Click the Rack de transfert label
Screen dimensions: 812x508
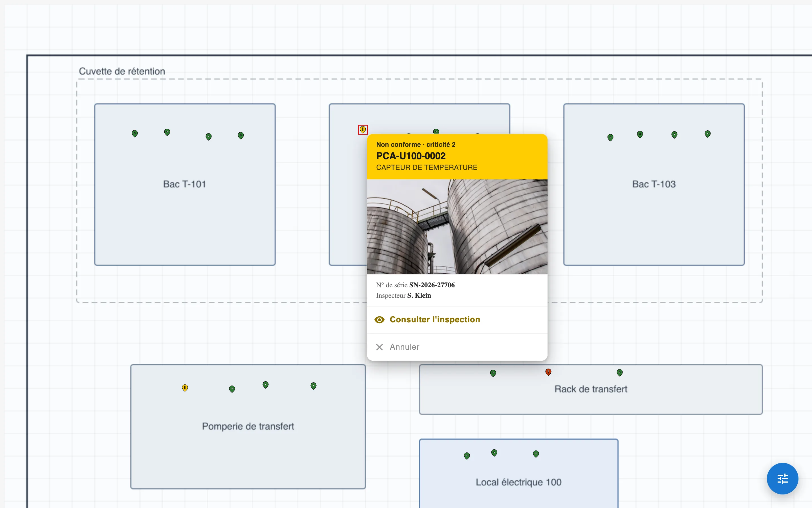click(591, 389)
